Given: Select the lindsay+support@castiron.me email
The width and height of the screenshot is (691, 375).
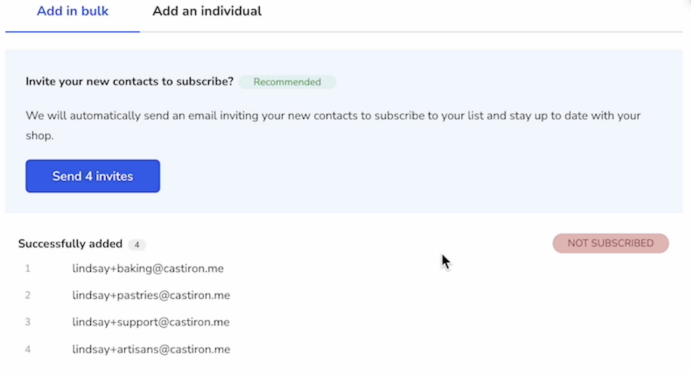Looking at the screenshot, I should 151,322.
